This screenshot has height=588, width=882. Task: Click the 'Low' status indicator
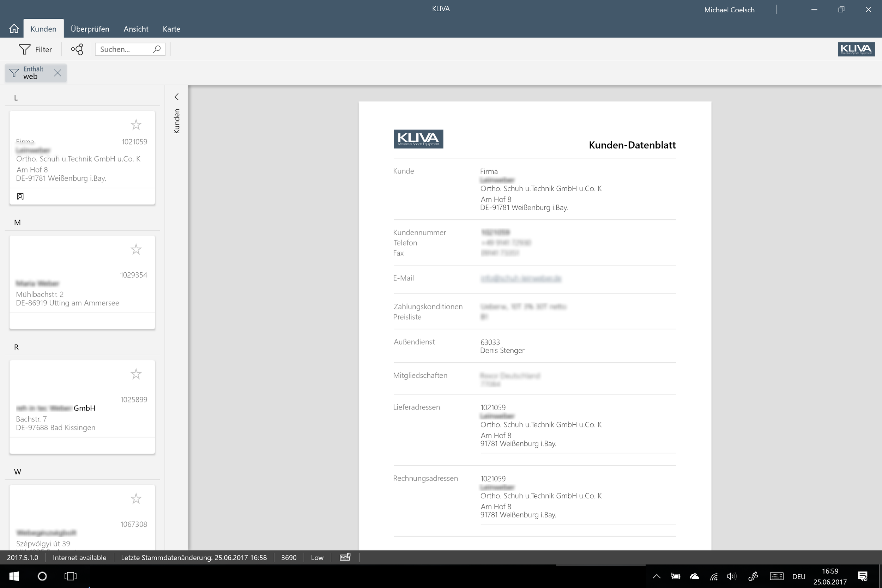pyautogui.click(x=317, y=558)
